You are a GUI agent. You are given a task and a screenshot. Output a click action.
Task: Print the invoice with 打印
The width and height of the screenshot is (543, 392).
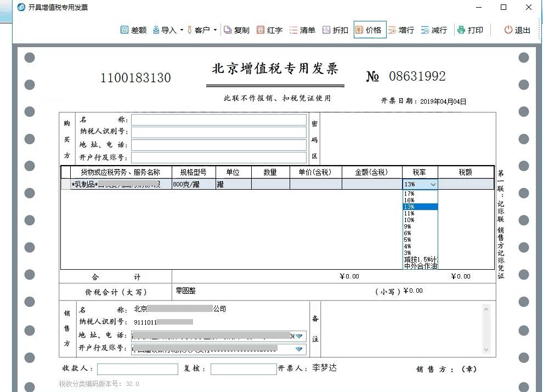click(470, 30)
